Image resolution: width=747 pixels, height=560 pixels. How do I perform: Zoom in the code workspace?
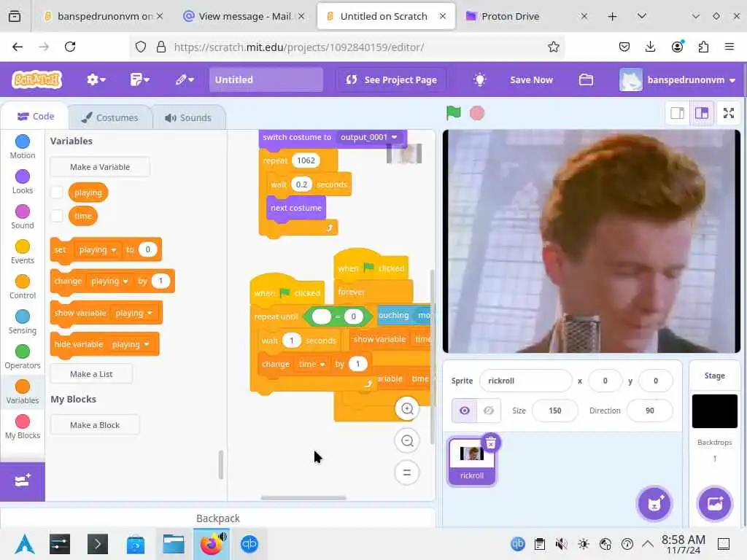pos(407,408)
